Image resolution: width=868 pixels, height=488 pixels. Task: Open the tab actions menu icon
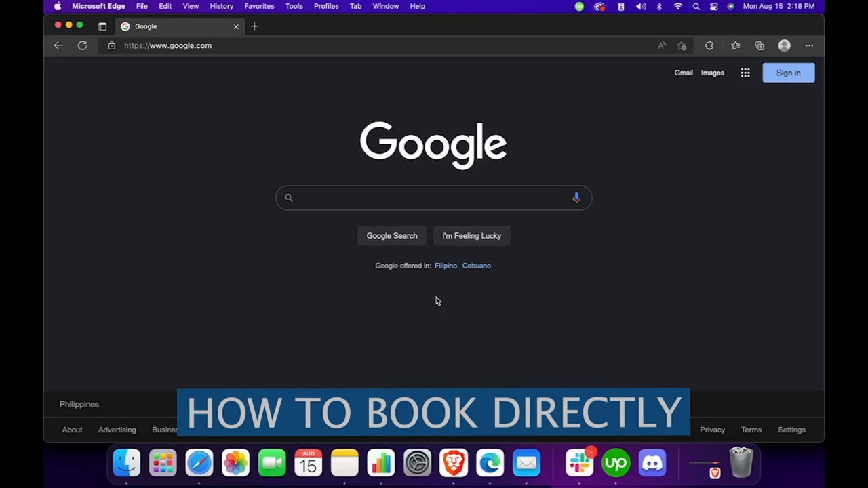coord(102,26)
